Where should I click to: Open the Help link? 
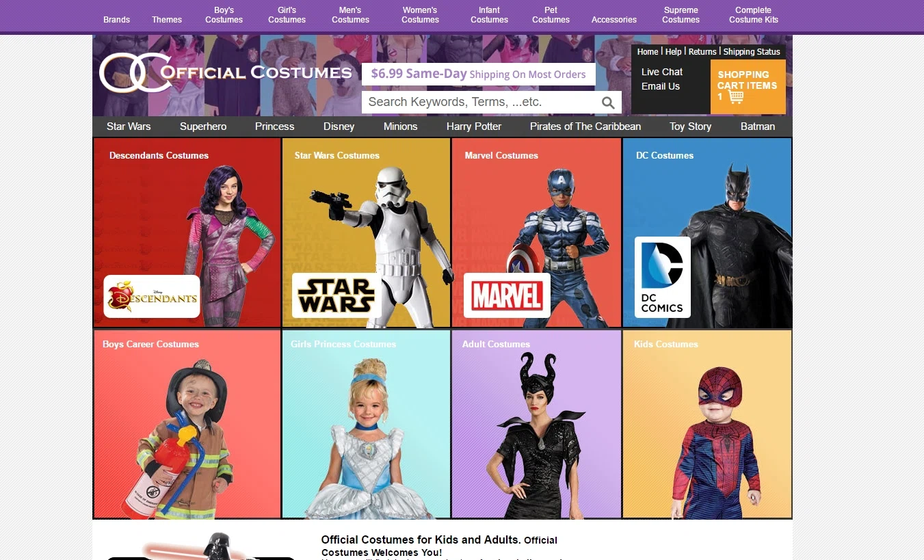point(674,51)
